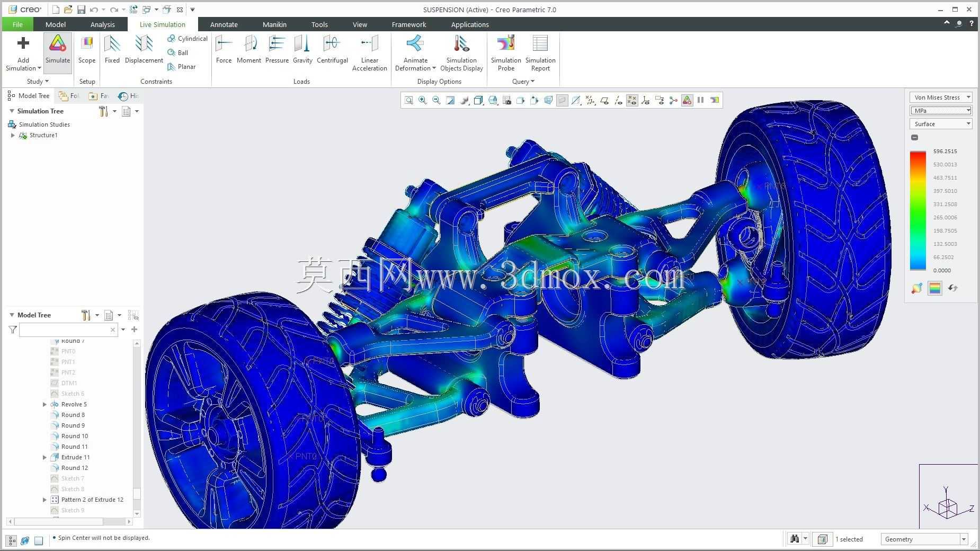This screenshot has height=551, width=980.
Task: Apply a Pressure load
Action: click(277, 49)
